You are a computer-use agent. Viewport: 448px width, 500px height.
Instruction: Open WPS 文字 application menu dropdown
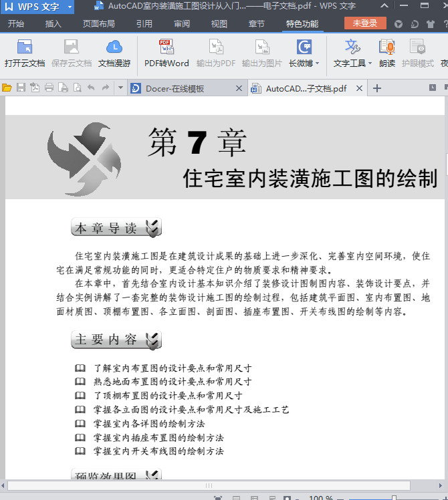point(70,7)
